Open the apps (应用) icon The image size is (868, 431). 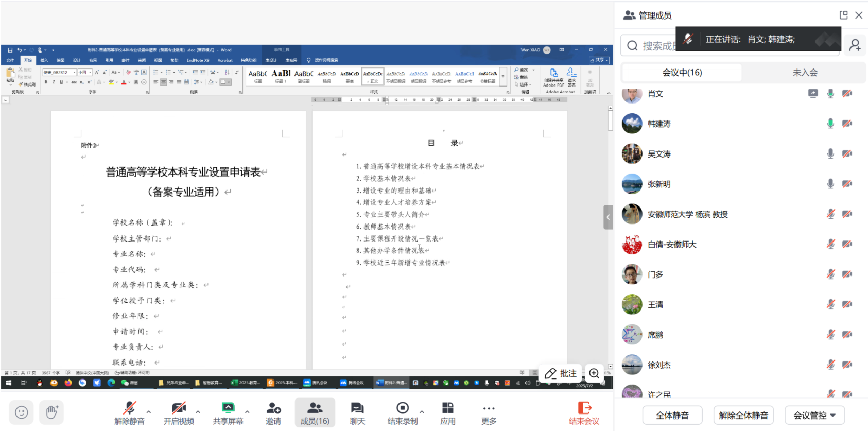pyautogui.click(x=447, y=409)
